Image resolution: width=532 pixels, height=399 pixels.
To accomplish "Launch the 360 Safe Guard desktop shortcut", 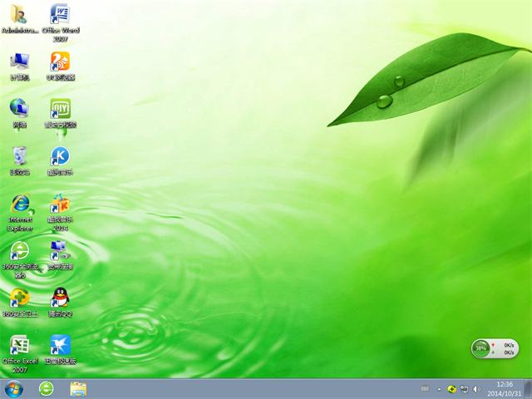I will [19, 298].
